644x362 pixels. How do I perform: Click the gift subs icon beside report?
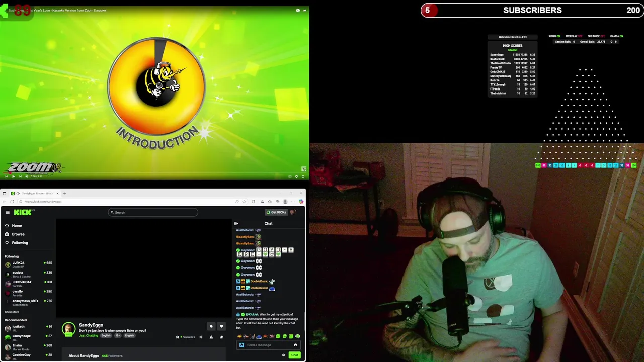[x=221, y=337]
